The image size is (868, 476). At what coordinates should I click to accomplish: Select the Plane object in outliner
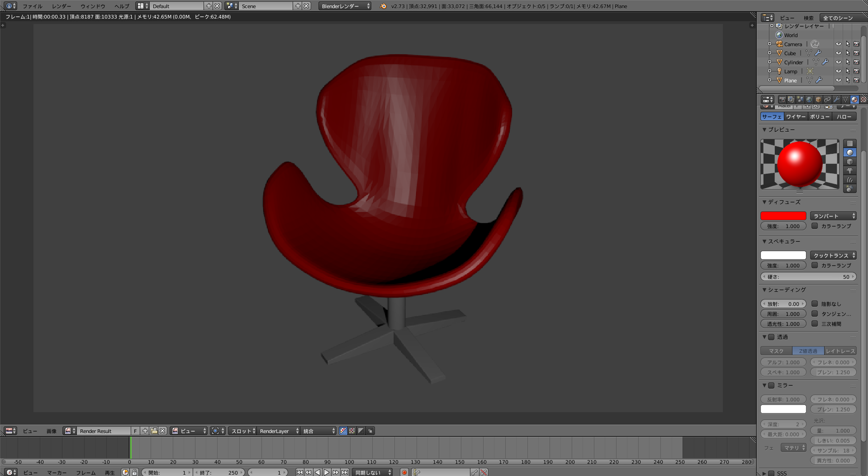790,80
